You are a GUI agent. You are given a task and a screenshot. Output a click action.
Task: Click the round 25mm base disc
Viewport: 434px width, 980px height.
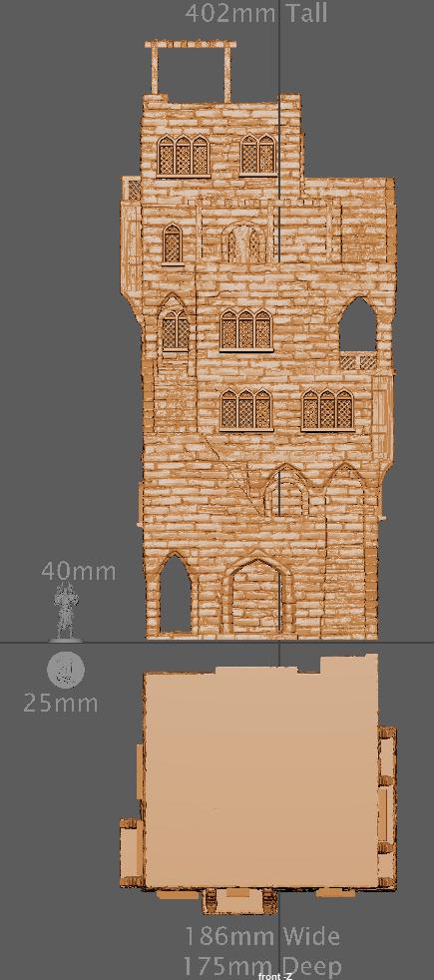click(x=65, y=670)
